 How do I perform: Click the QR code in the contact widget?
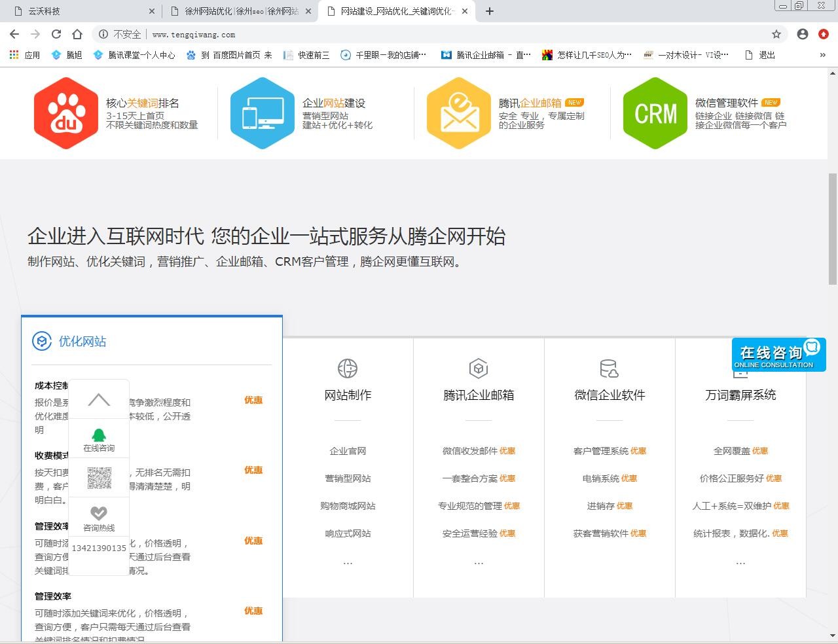(99, 478)
